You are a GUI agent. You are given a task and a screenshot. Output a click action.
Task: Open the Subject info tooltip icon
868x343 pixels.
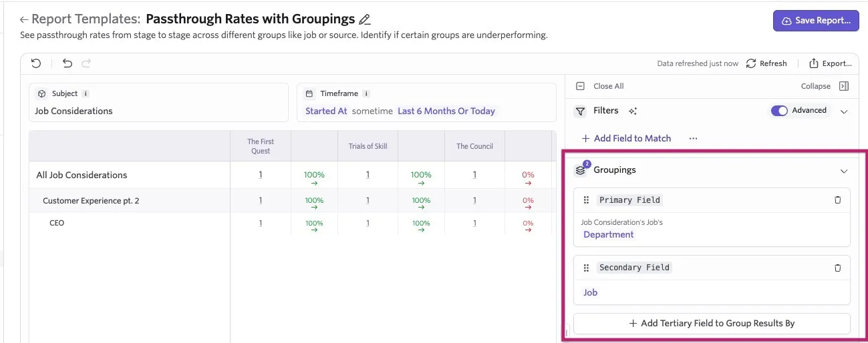pyautogui.click(x=86, y=93)
